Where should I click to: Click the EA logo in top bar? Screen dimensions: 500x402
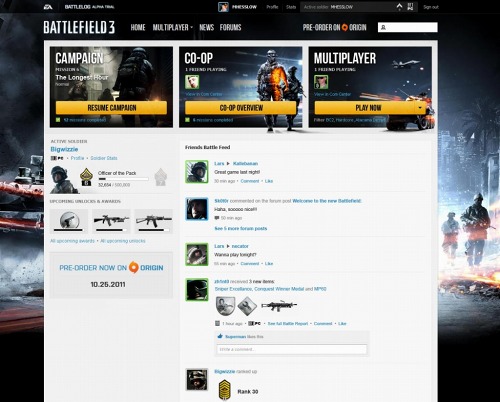point(48,7)
